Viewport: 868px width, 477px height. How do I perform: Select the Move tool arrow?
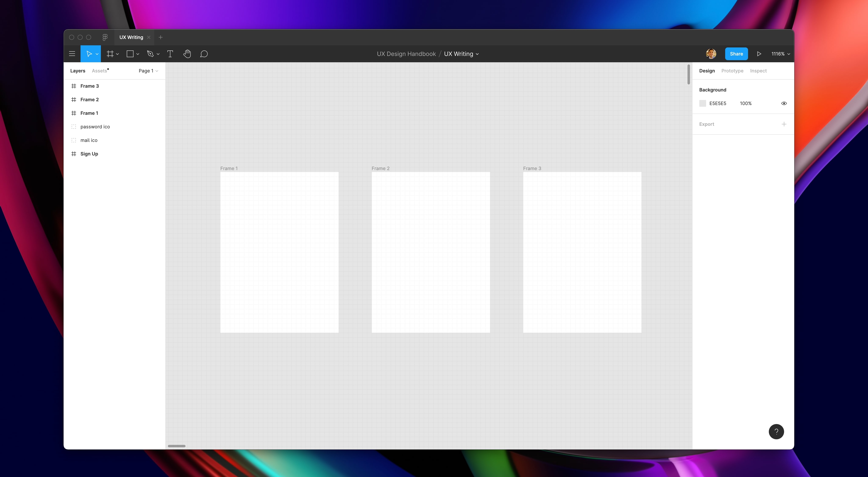89,54
